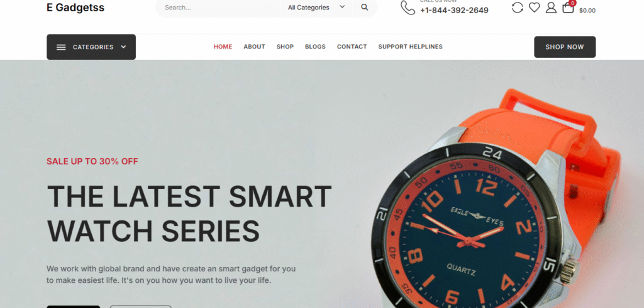This screenshot has height=308, width=644.
Task: Open Support Helplines page
Action: point(410,47)
